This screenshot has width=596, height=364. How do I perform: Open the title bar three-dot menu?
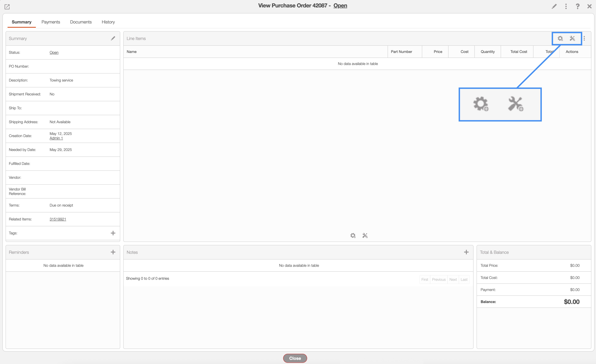566,6
